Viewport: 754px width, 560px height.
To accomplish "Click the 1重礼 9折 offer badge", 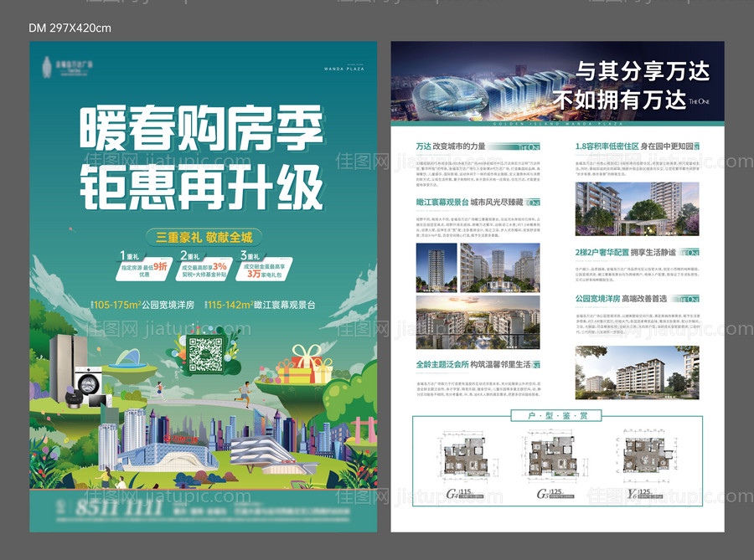I will point(143,267).
